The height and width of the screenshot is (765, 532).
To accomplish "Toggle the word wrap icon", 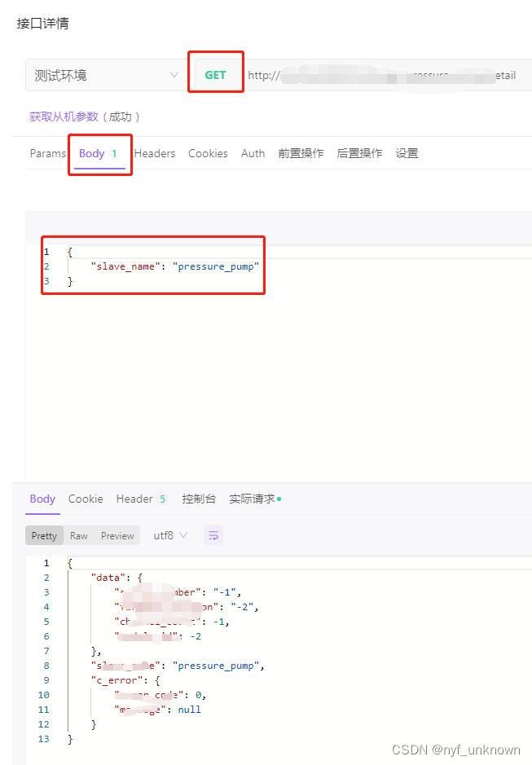I will click(x=213, y=535).
